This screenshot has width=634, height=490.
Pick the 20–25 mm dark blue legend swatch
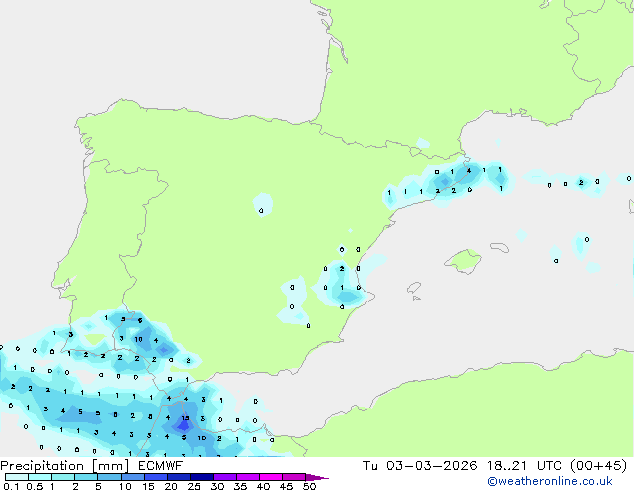179,477
